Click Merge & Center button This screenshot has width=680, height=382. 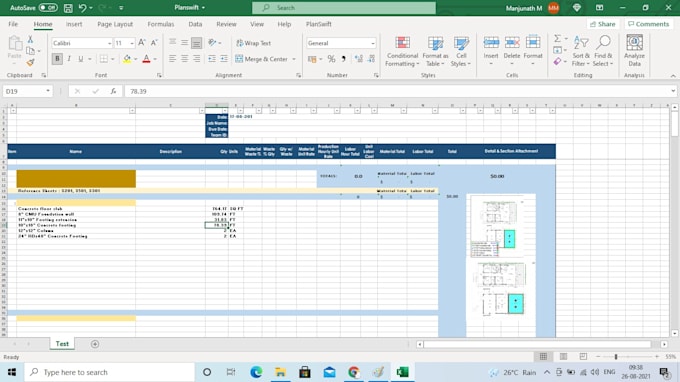(x=262, y=59)
